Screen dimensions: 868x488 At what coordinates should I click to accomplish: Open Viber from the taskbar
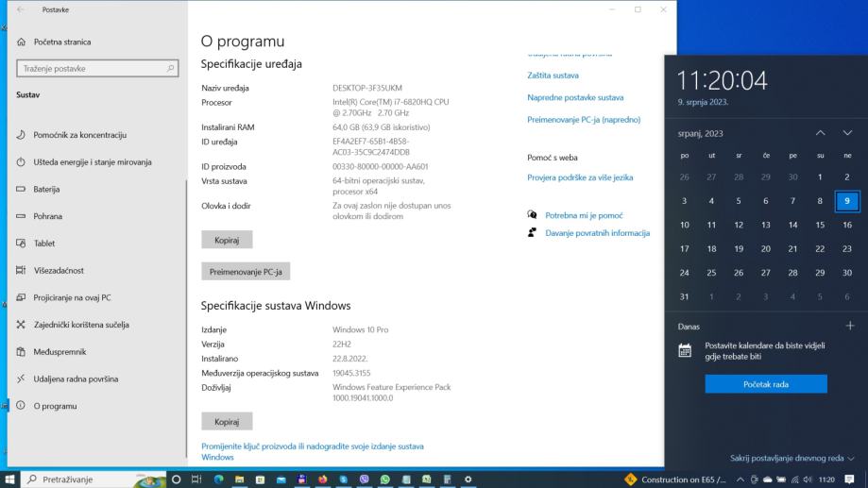pos(365,480)
